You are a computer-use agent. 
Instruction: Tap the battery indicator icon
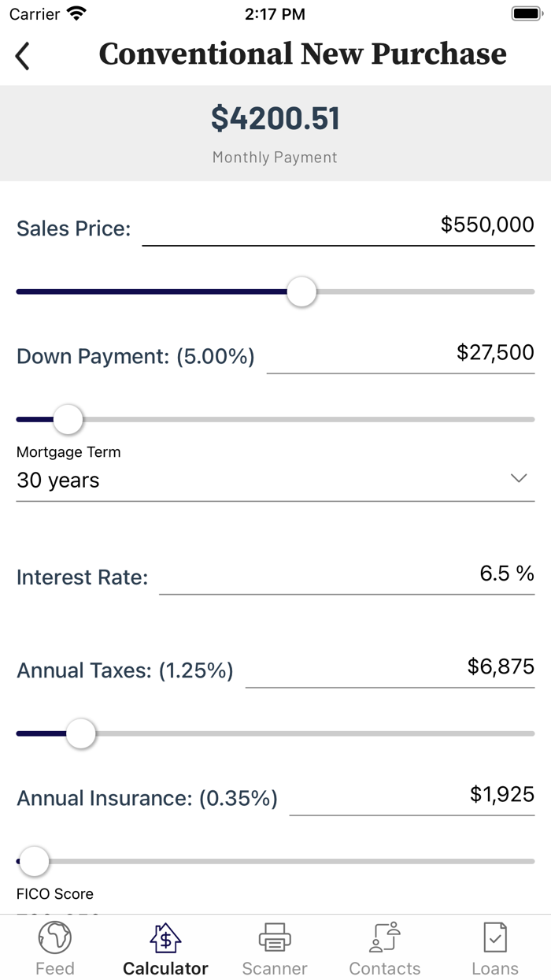coord(526,13)
